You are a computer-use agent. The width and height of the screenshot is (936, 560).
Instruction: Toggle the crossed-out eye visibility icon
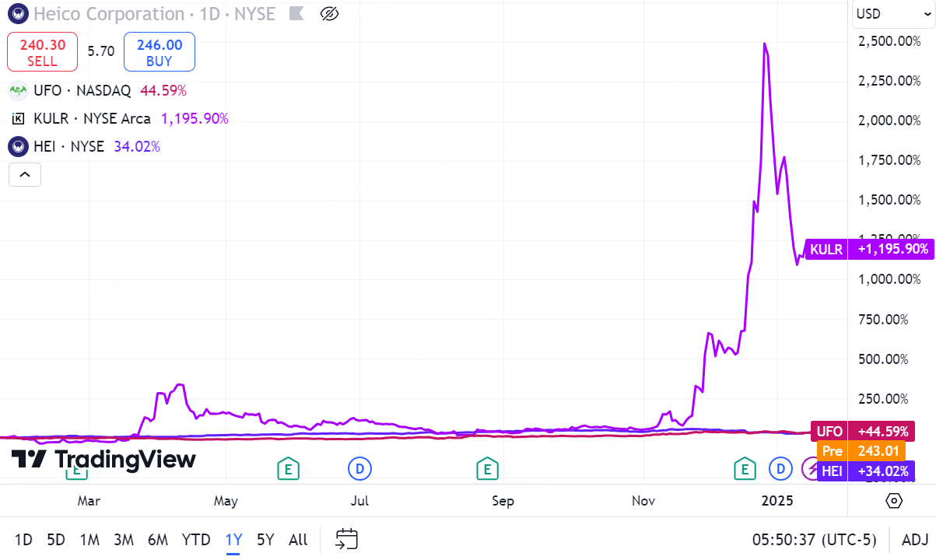(330, 13)
